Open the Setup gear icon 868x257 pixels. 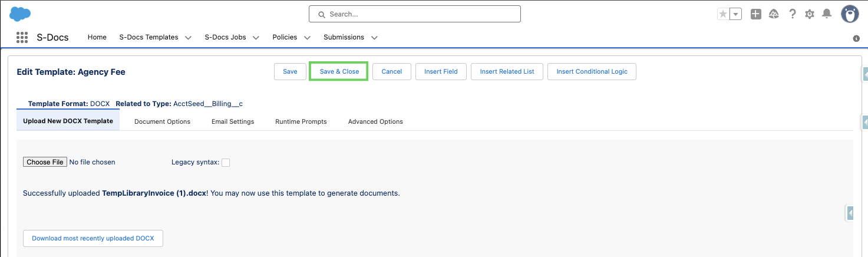[810, 14]
